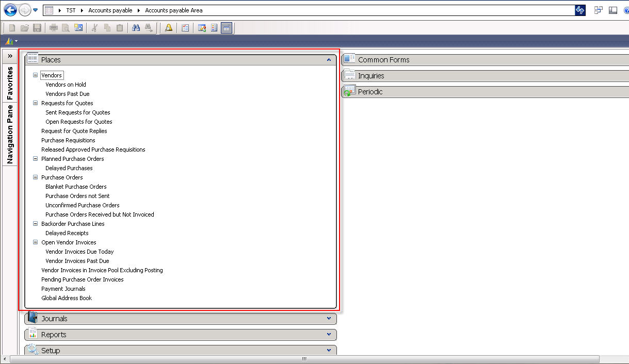Click the windows arrangement icon at top right
The image size is (629, 364).
(x=599, y=10)
